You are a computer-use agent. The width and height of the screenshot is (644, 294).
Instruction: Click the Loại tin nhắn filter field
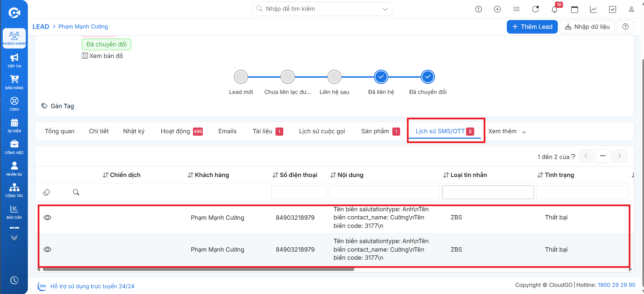pyautogui.click(x=488, y=192)
